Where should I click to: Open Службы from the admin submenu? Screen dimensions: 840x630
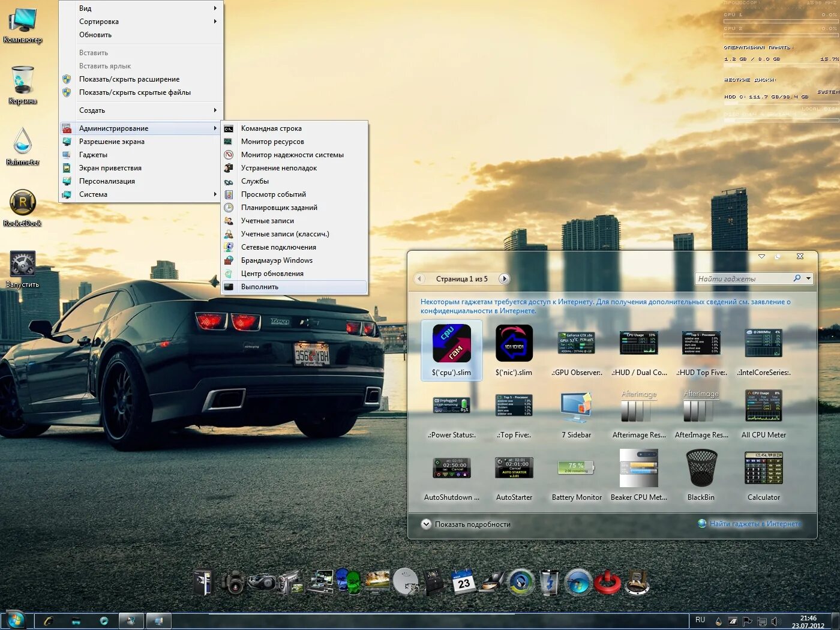(294, 181)
